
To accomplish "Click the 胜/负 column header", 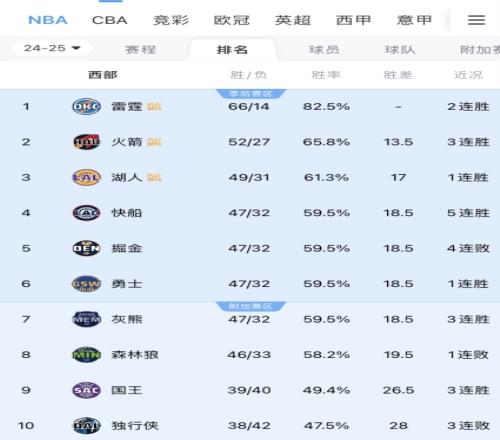I will coord(248,75).
